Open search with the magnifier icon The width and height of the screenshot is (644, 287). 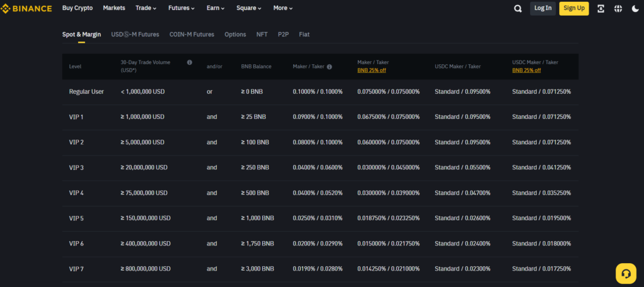click(x=518, y=8)
